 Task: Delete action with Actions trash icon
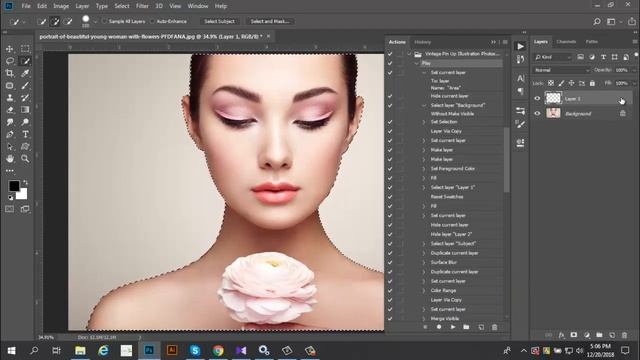494,327
